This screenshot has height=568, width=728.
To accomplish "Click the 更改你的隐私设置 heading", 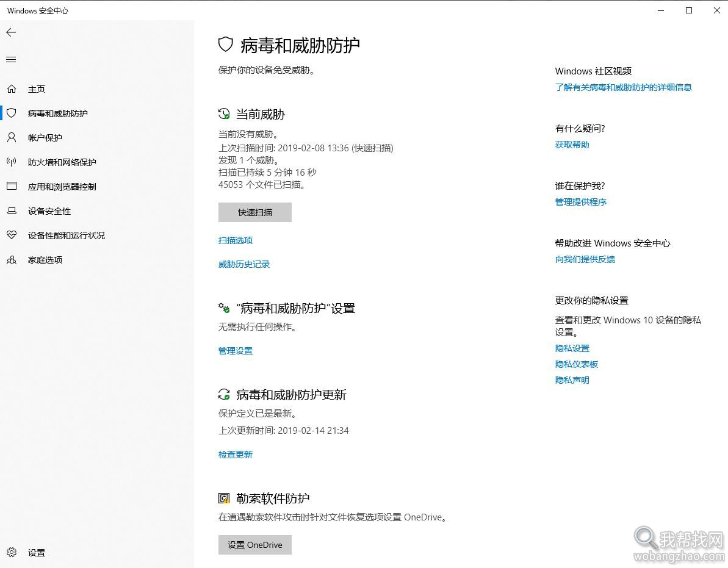I will [591, 300].
